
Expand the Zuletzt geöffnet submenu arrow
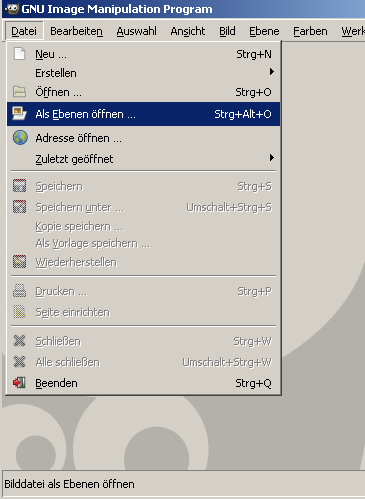pyautogui.click(x=272, y=158)
